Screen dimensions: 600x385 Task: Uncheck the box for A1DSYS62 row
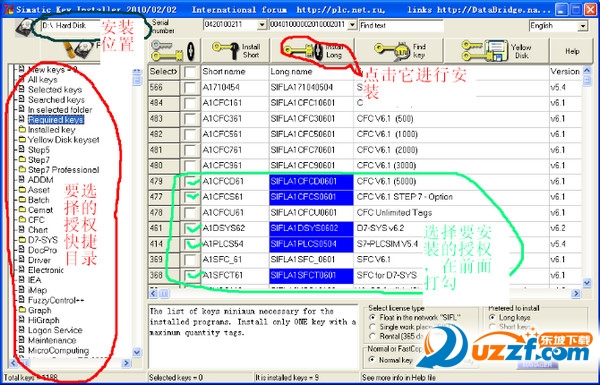[x=191, y=228]
